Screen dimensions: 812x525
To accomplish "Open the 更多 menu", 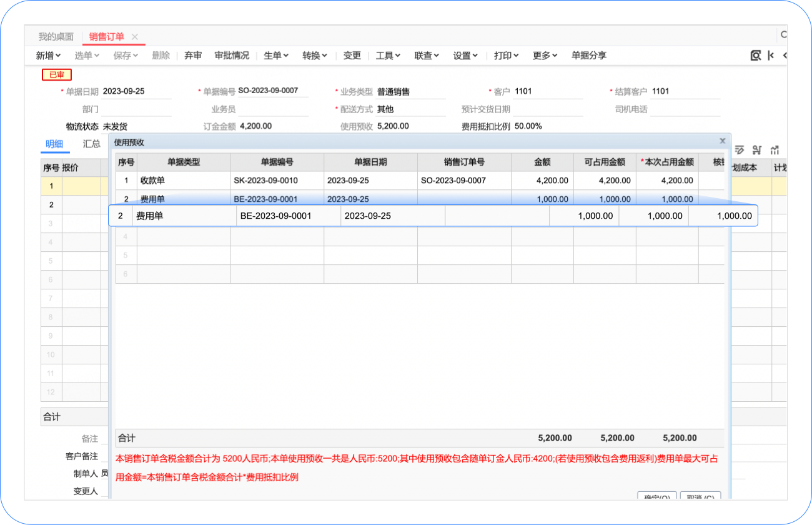I will point(545,56).
